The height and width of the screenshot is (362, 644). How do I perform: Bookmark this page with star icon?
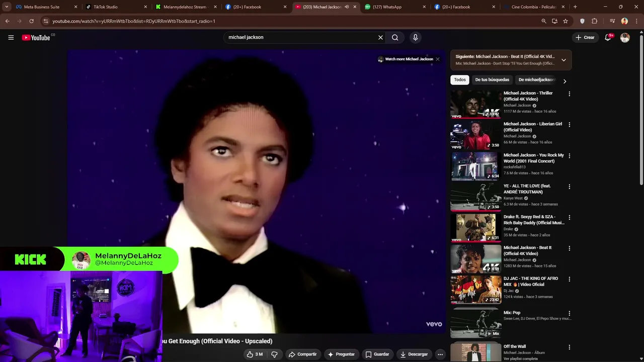[566, 21]
